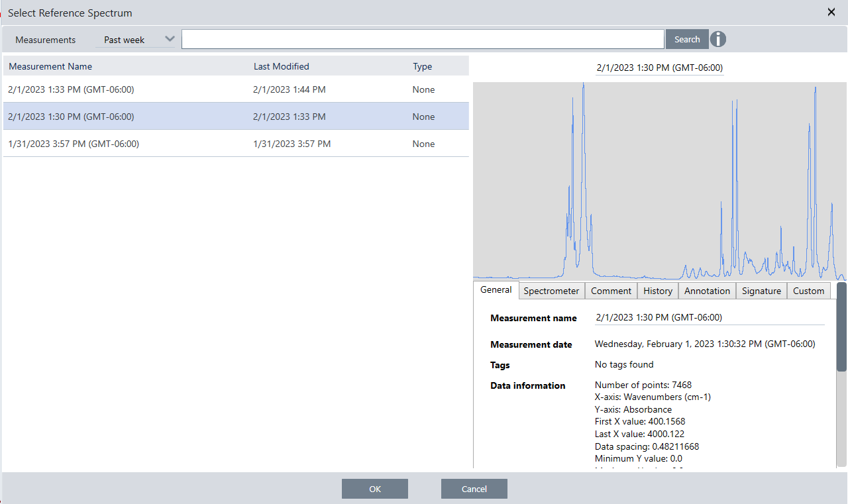Open the Past week time filter dropdown
This screenshot has width=848, height=504.
coord(136,40)
